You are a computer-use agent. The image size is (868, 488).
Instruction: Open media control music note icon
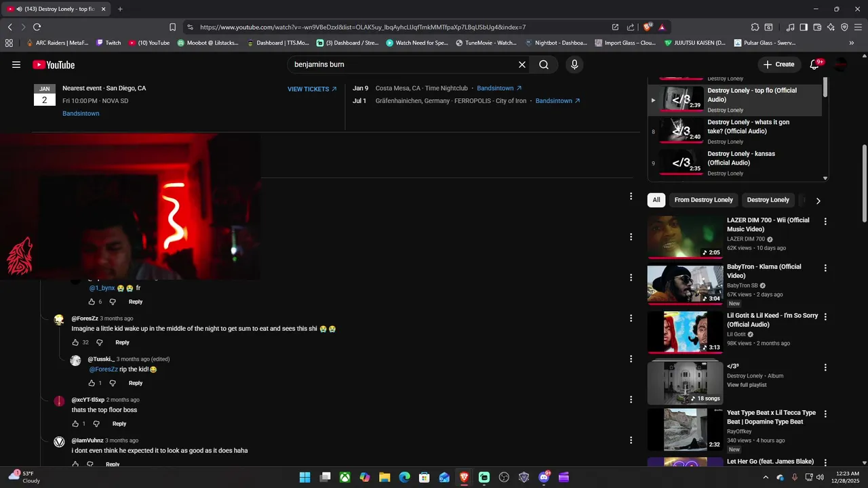pos(790,27)
